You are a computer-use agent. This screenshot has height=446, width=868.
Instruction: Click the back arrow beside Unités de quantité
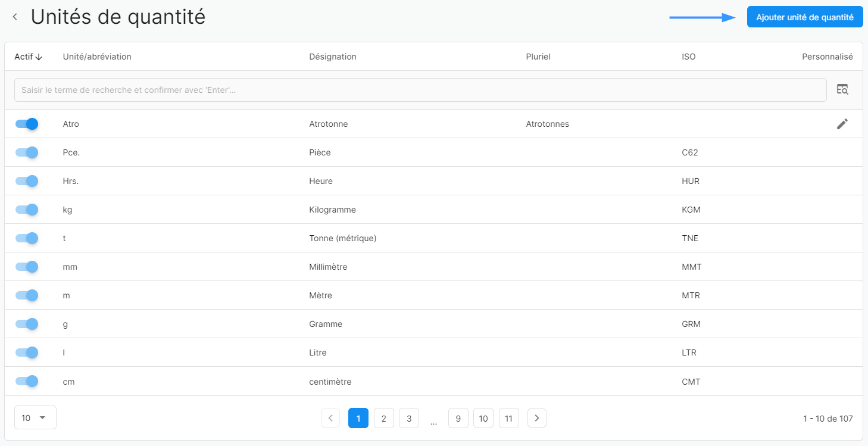[15, 17]
